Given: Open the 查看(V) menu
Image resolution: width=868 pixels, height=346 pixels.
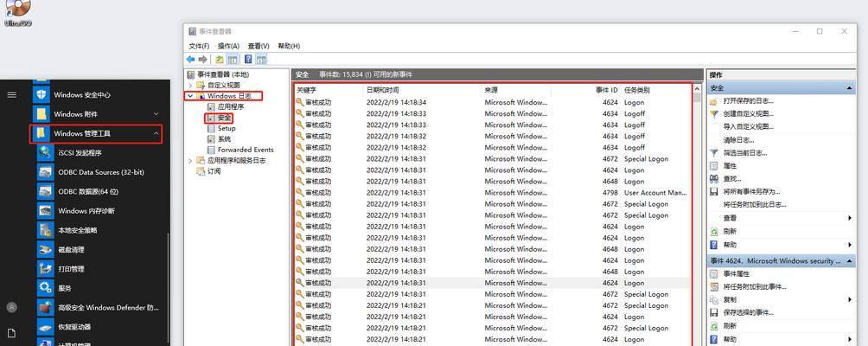Looking at the screenshot, I should 258,46.
